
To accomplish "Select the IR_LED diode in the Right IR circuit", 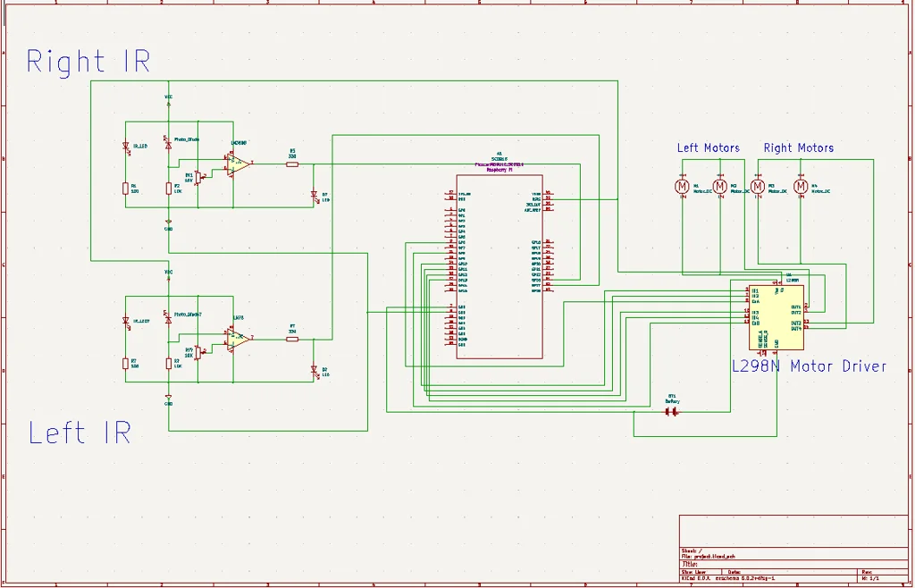I will point(125,146).
